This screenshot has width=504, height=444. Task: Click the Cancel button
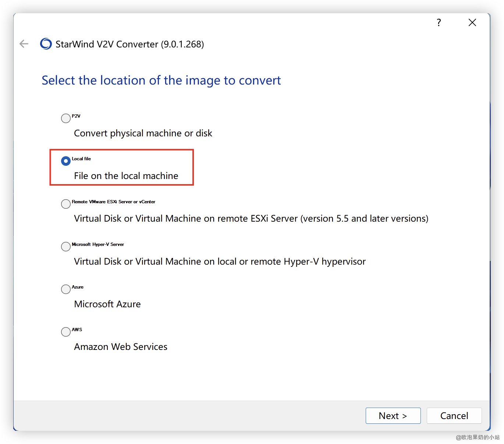click(454, 416)
